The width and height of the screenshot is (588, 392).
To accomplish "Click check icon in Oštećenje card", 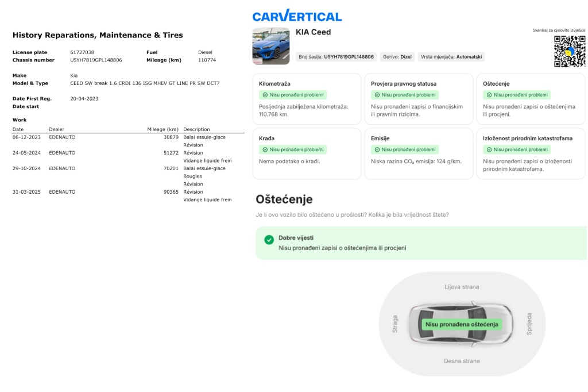I will pos(489,95).
